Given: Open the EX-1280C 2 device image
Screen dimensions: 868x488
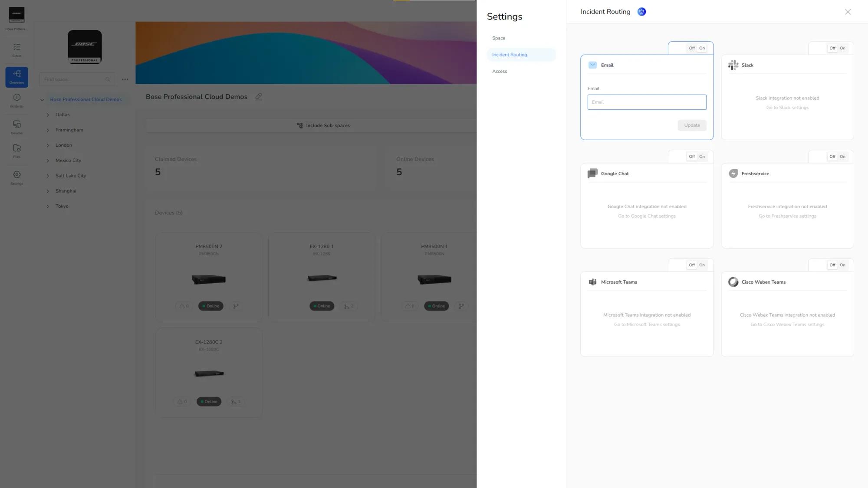Looking at the screenshot, I should (209, 373).
